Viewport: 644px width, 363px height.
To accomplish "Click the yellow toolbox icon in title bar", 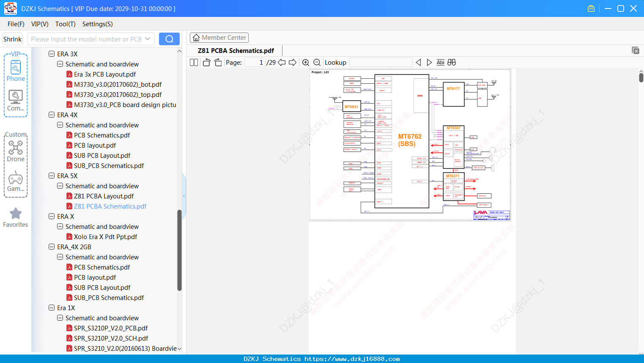I will (x=591, y=8).
